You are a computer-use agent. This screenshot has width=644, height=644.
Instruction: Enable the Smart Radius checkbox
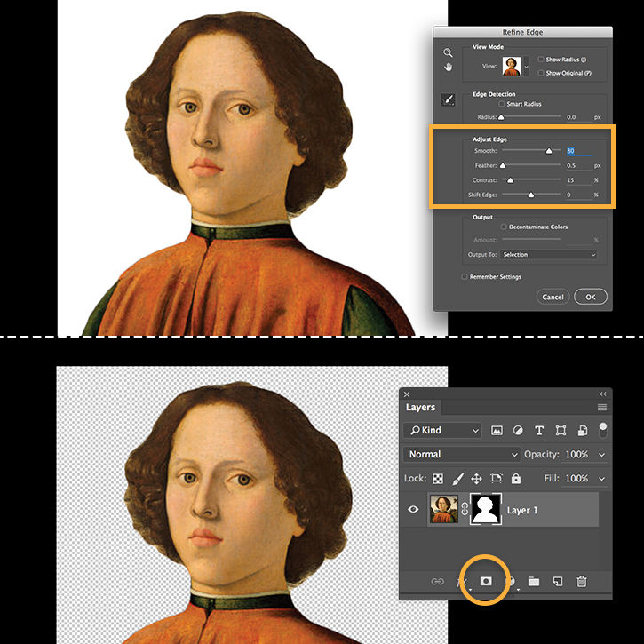pyautogui.click(x=502, y=104)
